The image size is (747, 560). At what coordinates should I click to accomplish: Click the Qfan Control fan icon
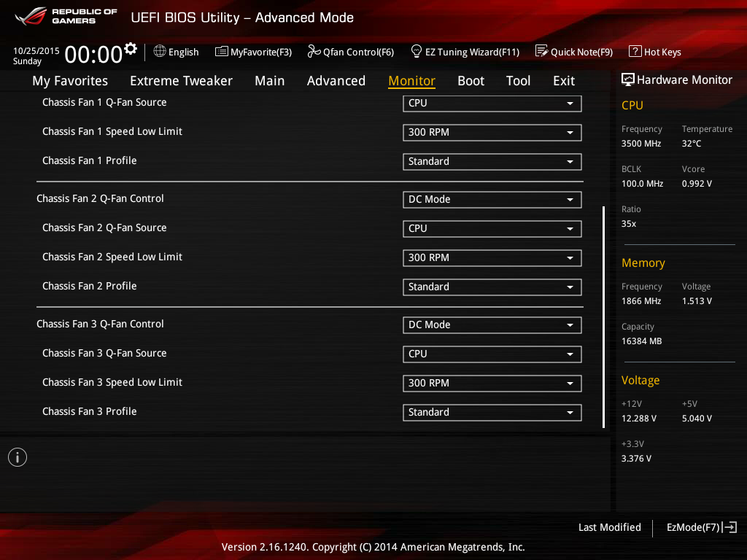(x=314, y=51)
